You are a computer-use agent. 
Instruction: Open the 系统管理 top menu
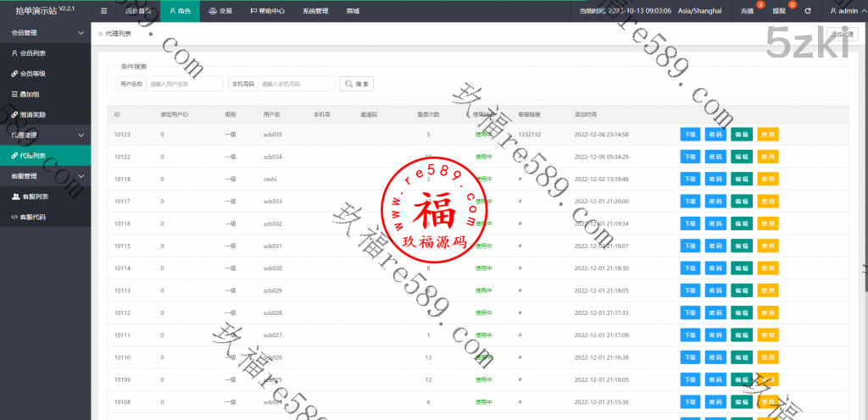pos(315,11)
